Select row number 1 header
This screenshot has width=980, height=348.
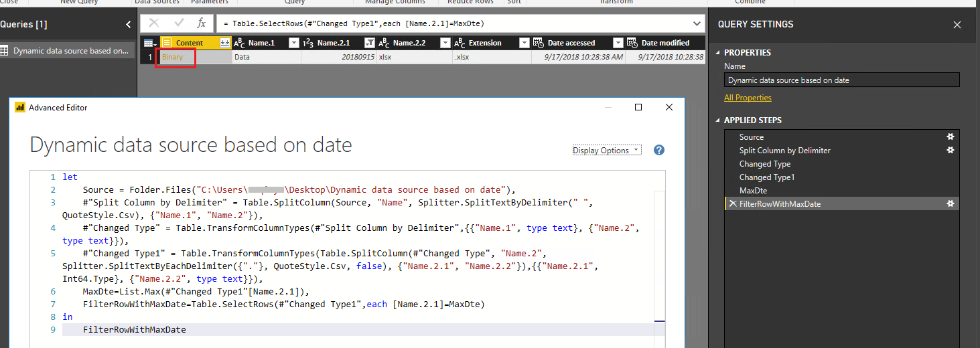(149, 58)
